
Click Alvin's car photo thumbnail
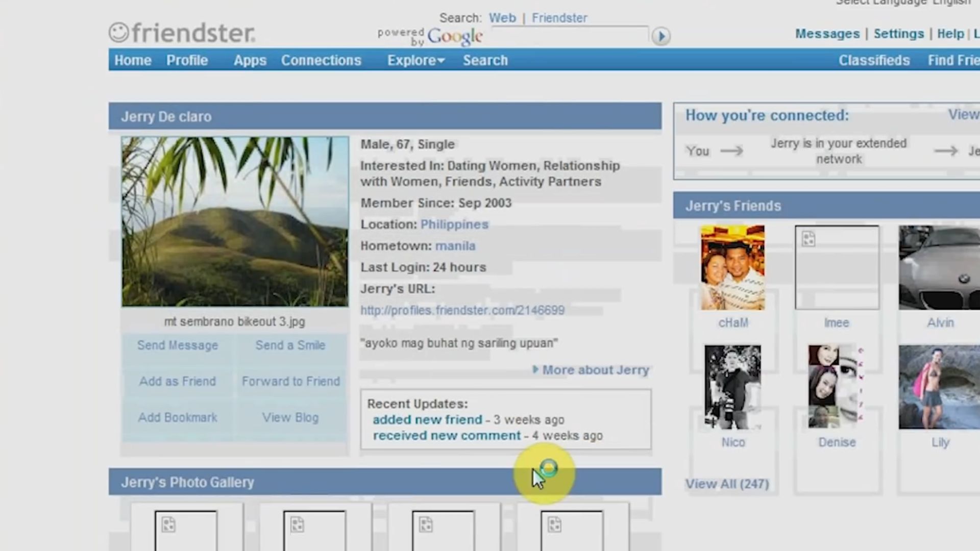[939, 267]
